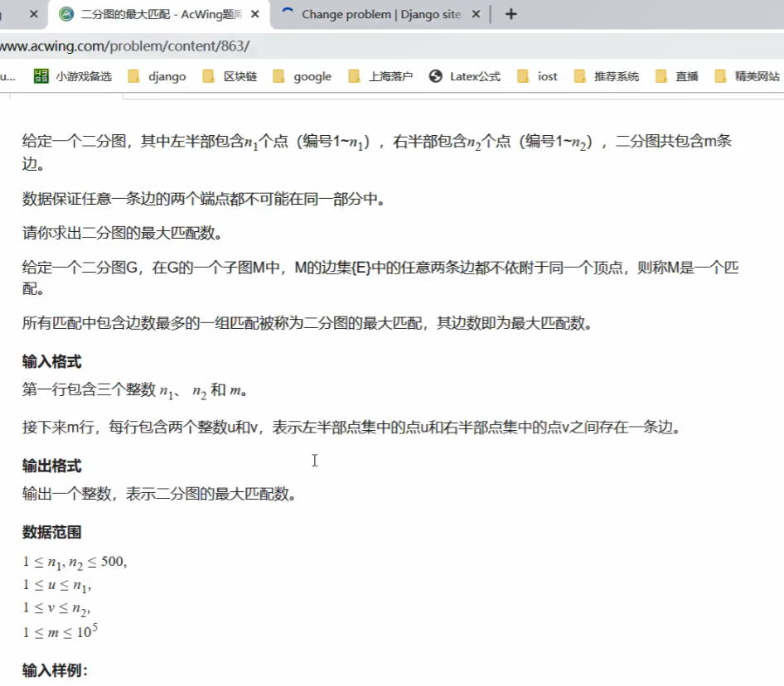Click the address bar URL field
The image size is (784, 686).
point(332,46)
